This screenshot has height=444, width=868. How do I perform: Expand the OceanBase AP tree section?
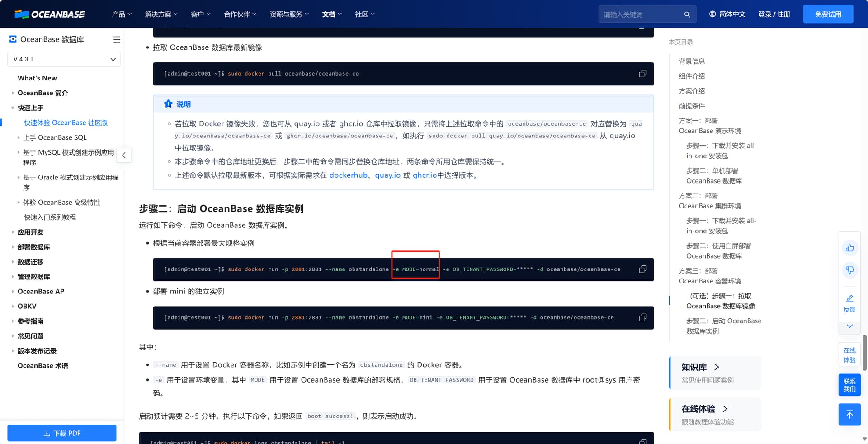coord(13,292)
